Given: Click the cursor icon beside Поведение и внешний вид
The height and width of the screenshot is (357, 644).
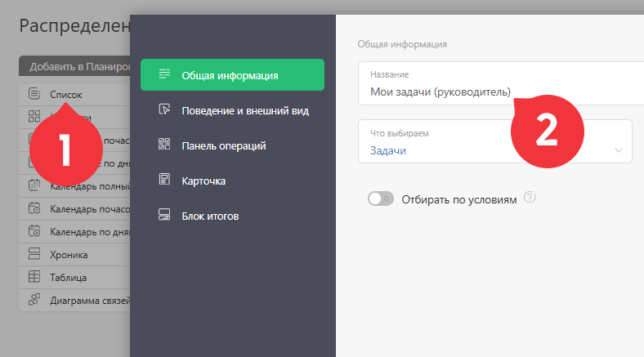Looking at the screenshot, I should coord(164,109).
